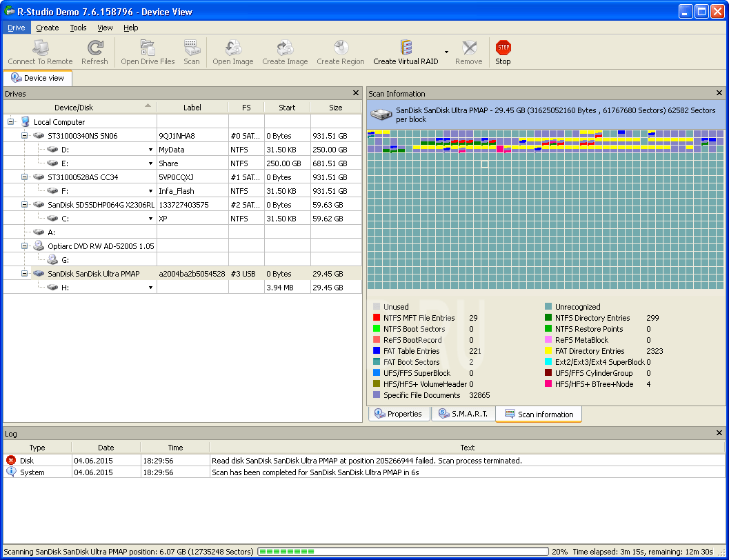729x560 pixels.
Task: Select the floppy drive A: icon
Action: pyautogui.click(x=39, y=232)
